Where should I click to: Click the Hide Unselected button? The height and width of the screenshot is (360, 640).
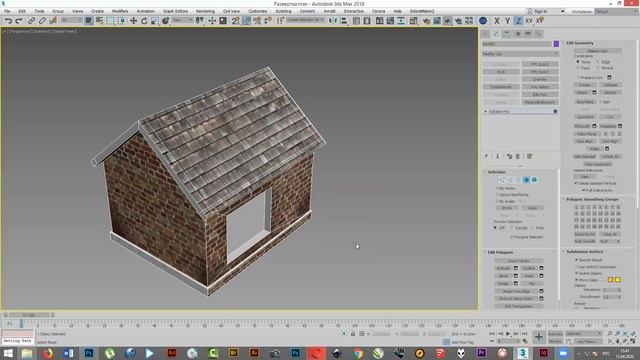[x=597, y=164]
